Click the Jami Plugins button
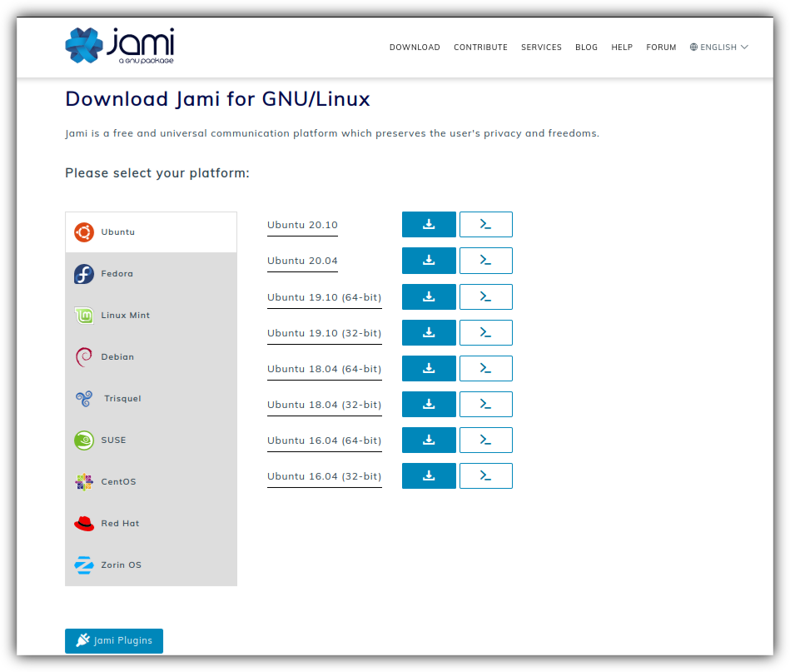Image resolution: width=790 pixels, height=672 pixels. pyautogui.click(x=114, y=640)
